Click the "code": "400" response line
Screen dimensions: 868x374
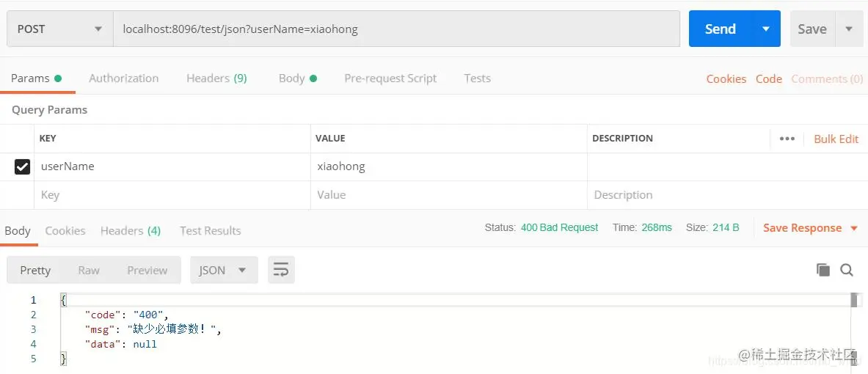(x=126, y=315)
